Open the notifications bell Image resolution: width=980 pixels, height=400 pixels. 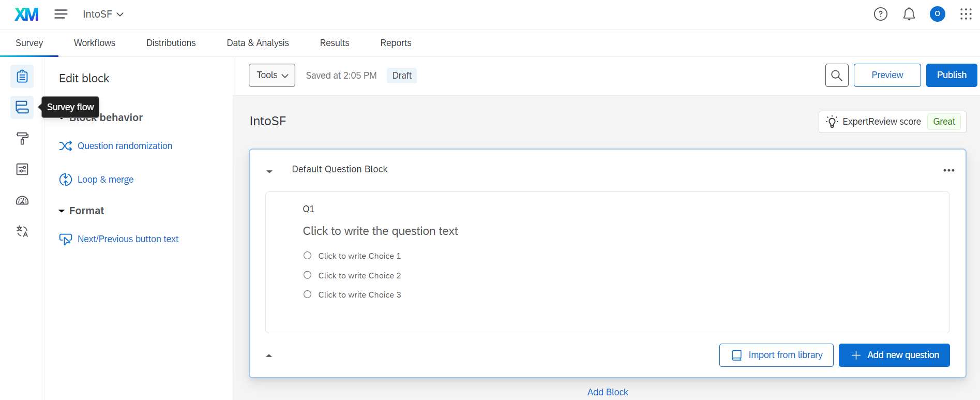pyautogui.click(x=909, y=14)
